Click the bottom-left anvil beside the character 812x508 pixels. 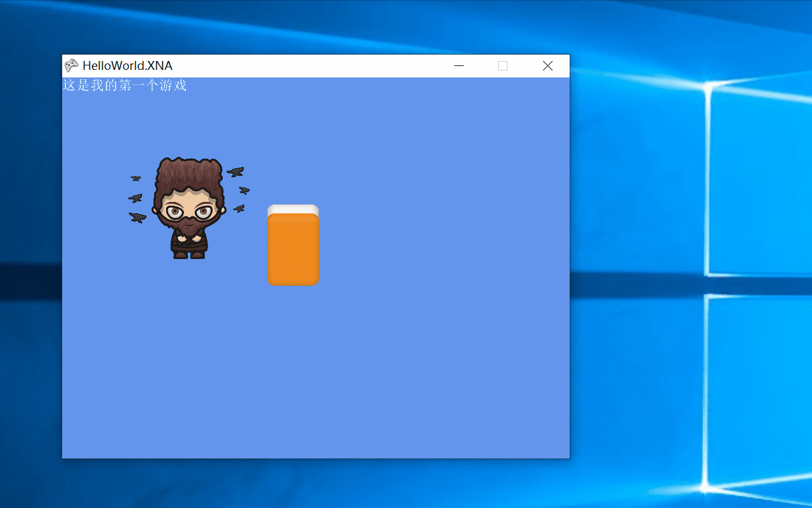(137, 217)
